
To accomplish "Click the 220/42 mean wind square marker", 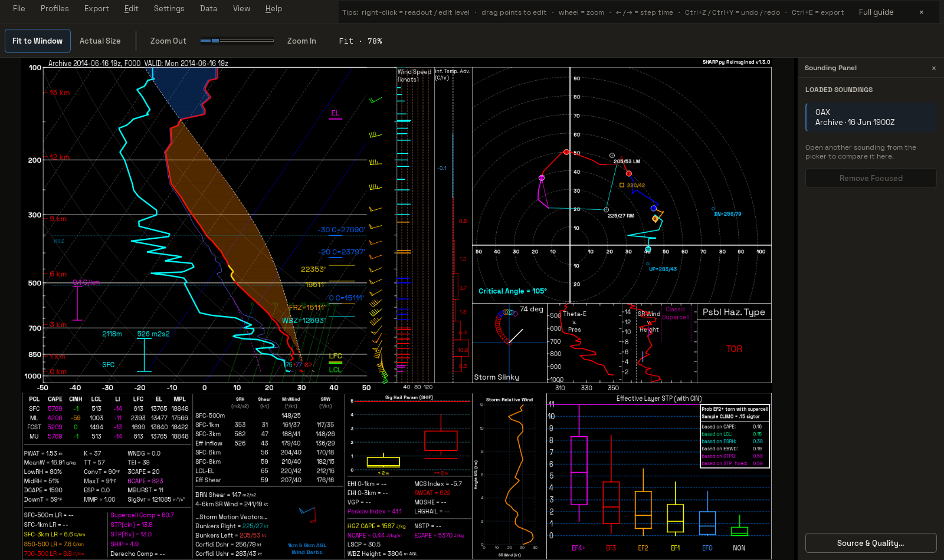I will [x=622, y=185].
